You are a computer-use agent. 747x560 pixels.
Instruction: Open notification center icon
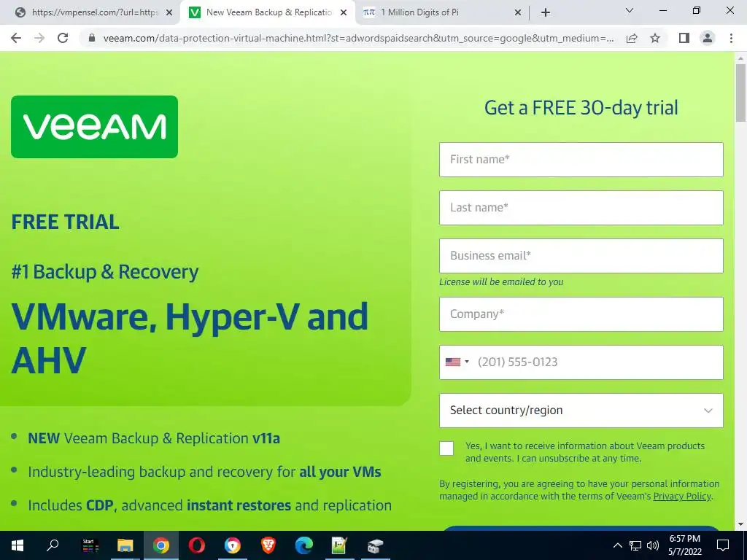723,545
